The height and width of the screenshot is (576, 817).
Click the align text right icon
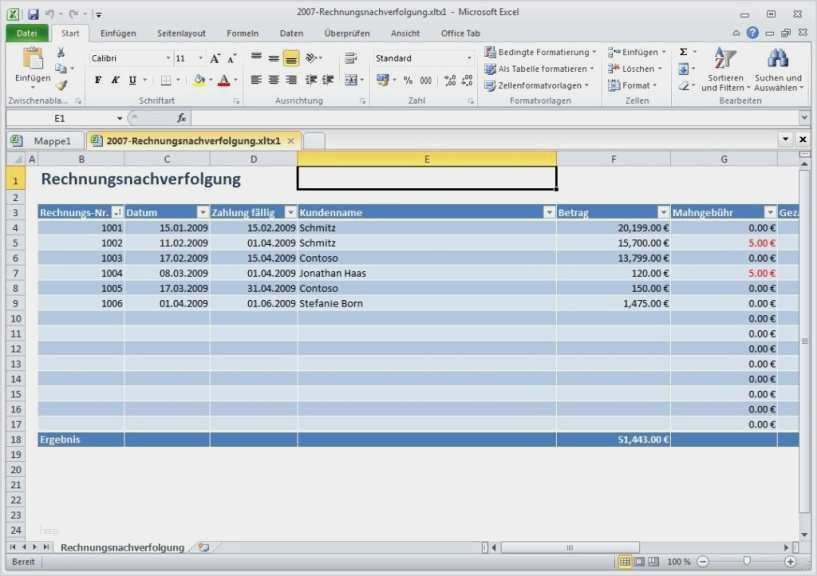pyautogui.click(x=291, y=80)
